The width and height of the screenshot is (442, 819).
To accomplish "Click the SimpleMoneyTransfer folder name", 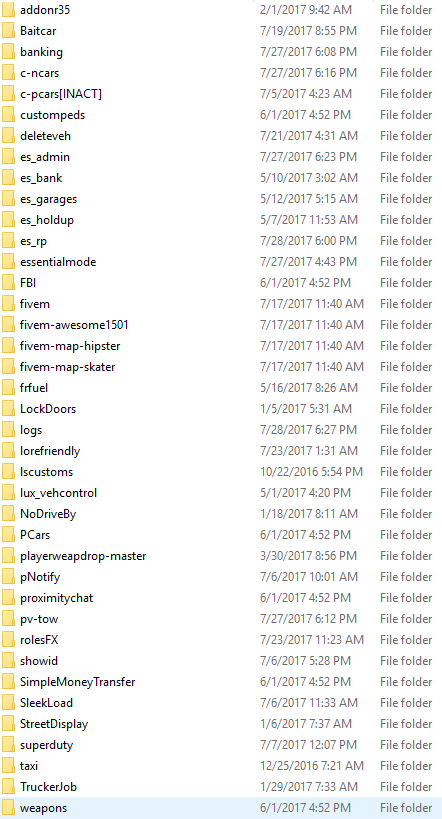I will pyautogui.click(x=78, y=682).
